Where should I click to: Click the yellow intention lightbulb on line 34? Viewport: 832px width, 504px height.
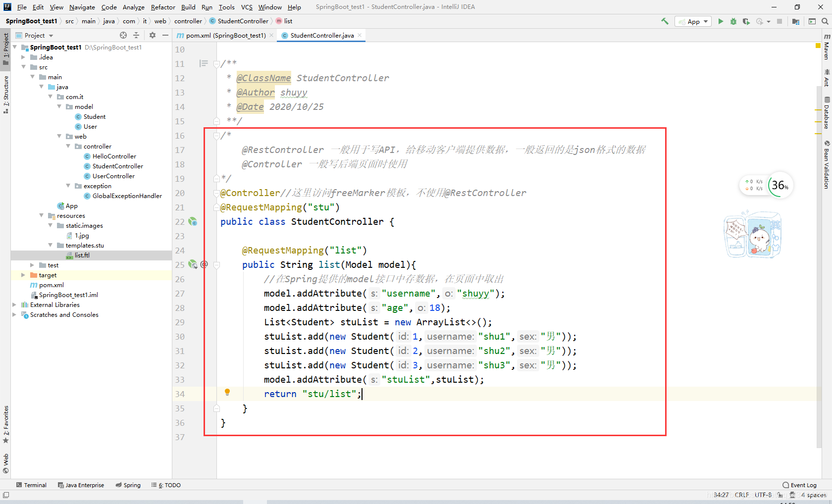227,393
